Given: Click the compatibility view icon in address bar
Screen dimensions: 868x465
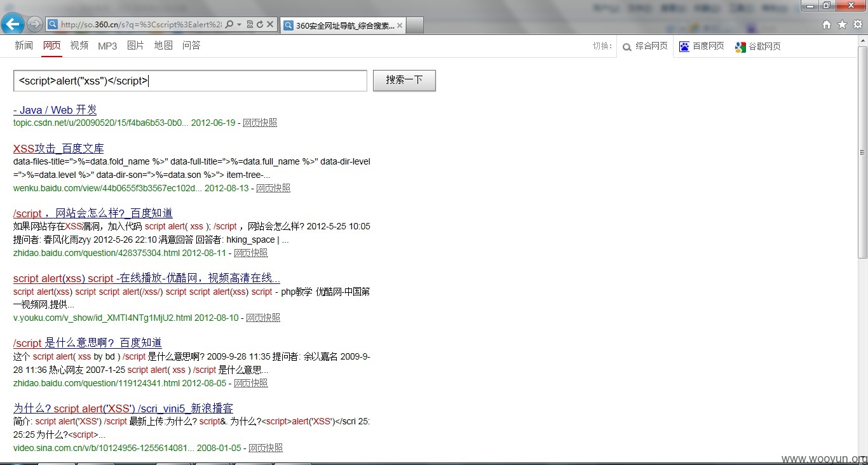Looking at the screenshot, I should (x=250, y=25).
